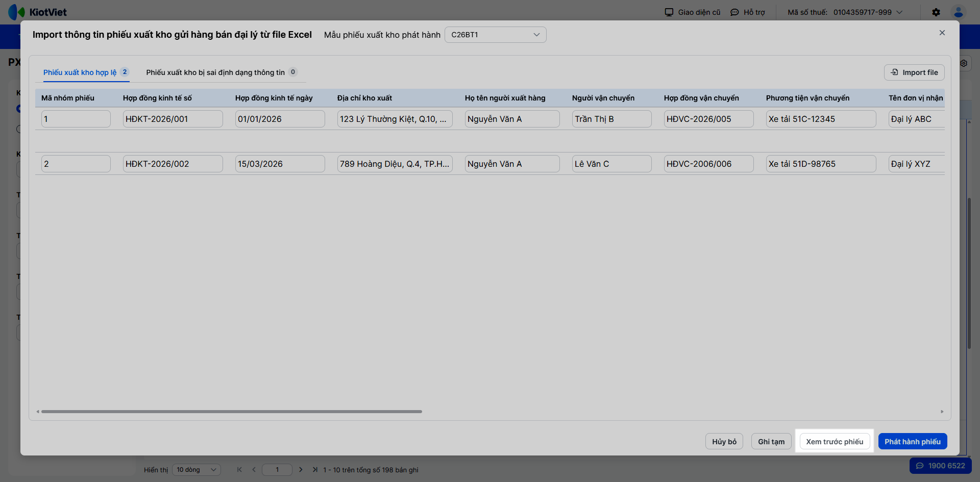The image size is (980, 482).
Task: Edit the Trần Thị B transporter field
Action: (x=612, y=119)
